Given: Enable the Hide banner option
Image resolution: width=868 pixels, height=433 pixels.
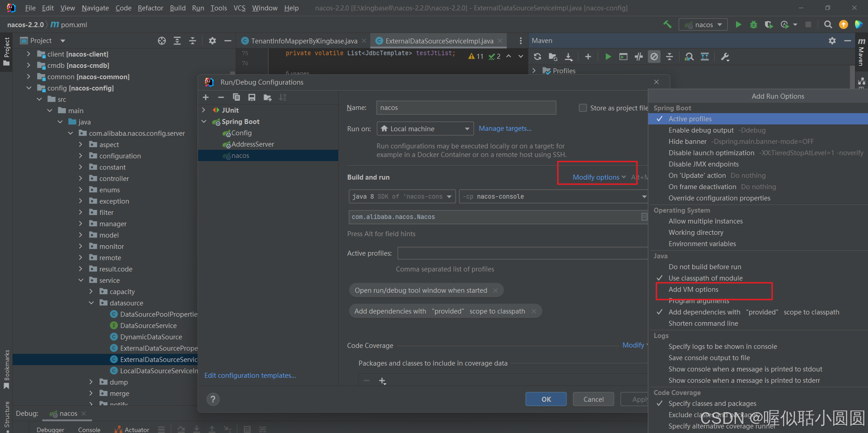Looking at the screenshot, I should pyautogui.click(x=758, y=142).
